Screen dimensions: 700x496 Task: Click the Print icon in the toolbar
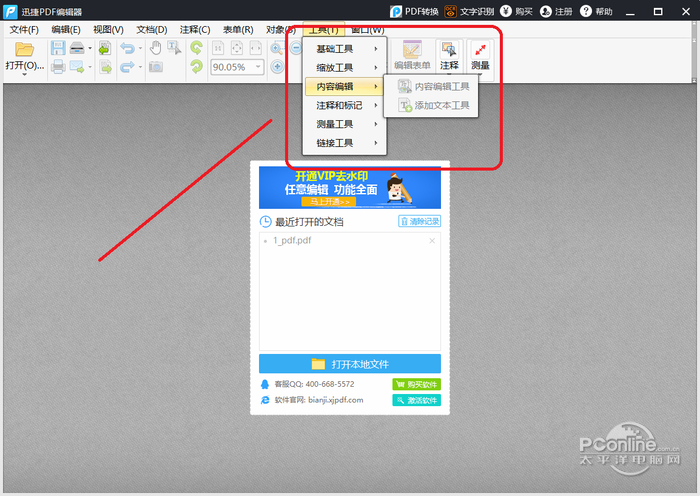tap(58, 67)
